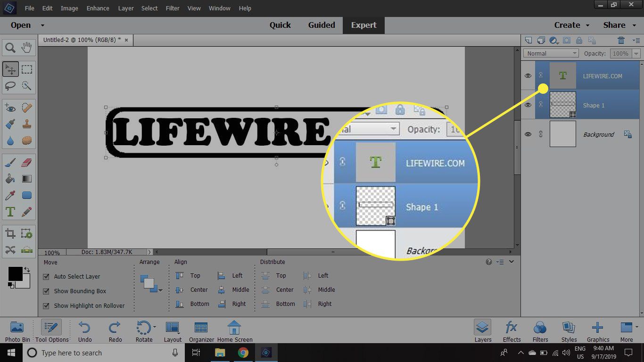Collapse the Tool Options panel chevron
The image size is (644, 362).
(512, 262)
